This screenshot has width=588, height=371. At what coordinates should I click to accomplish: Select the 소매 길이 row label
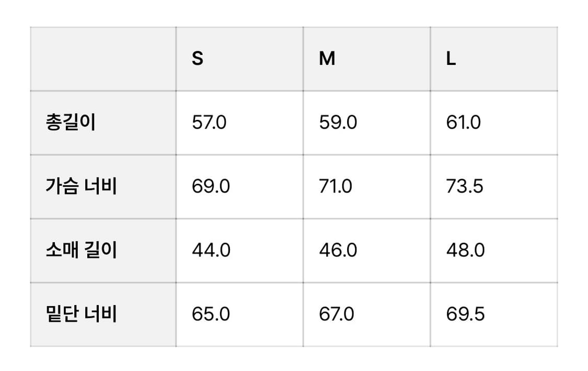(81, 251)
